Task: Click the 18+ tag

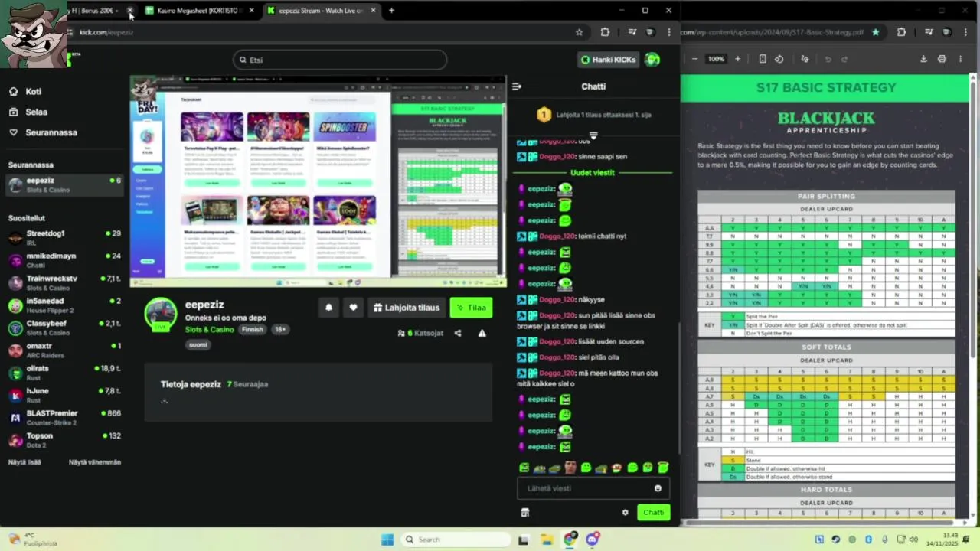Action: point(280,329)
